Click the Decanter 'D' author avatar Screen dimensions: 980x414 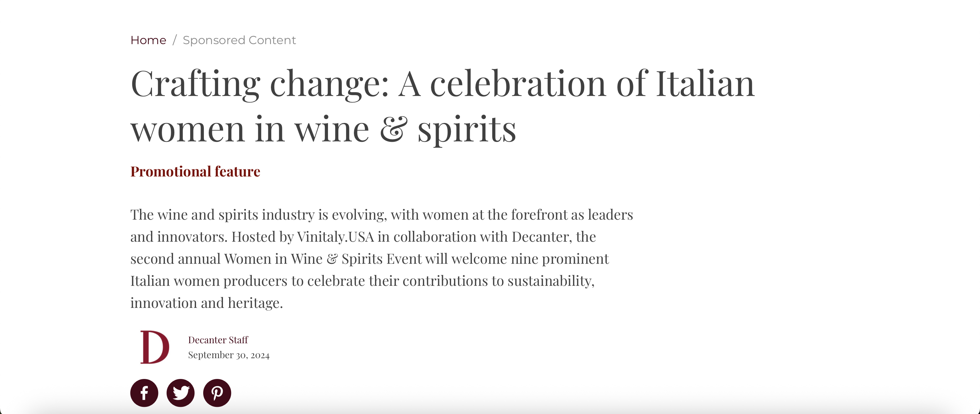click(x=155, y=347)
